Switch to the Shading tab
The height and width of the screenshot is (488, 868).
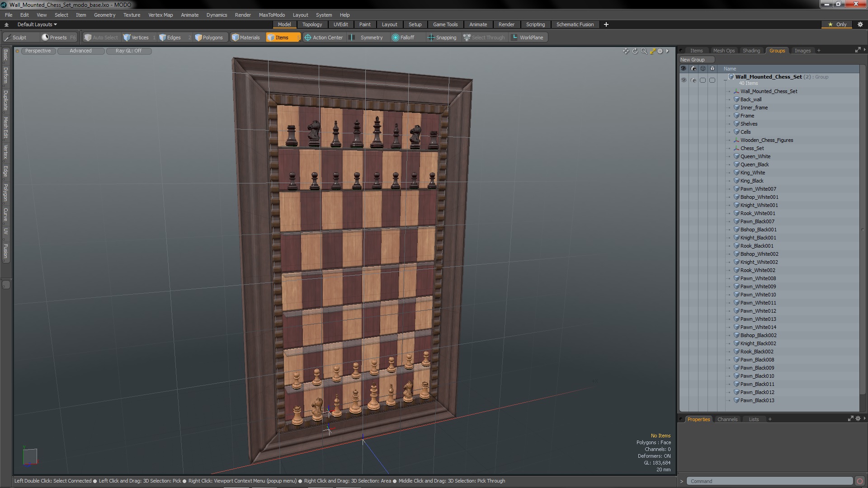point(751,51)
